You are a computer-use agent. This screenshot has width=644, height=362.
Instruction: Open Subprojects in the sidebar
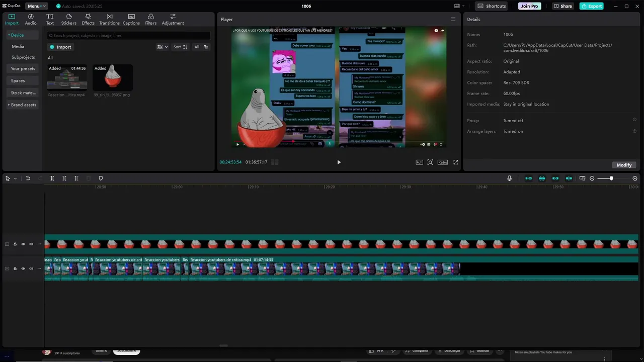[x=23, y=57]
